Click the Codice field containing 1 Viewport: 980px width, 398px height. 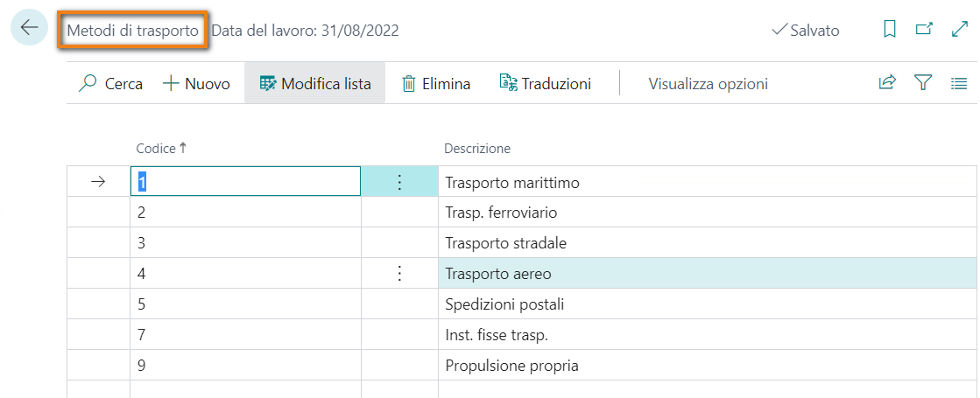[245, 182]
